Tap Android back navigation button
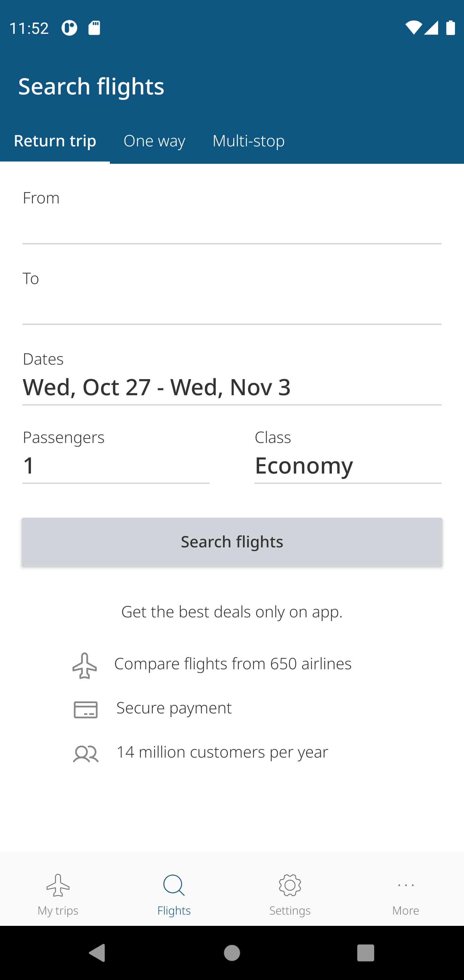 pyautogui.click(x=97, y=953)
